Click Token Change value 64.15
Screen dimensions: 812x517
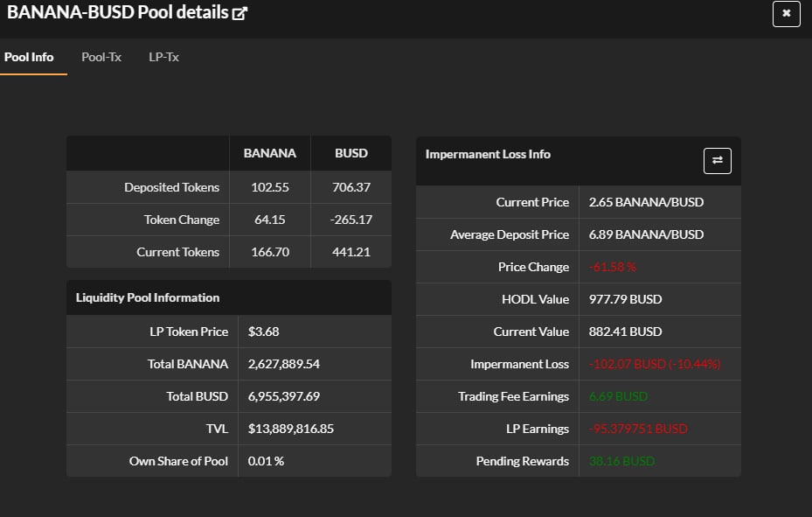point(270,220)
